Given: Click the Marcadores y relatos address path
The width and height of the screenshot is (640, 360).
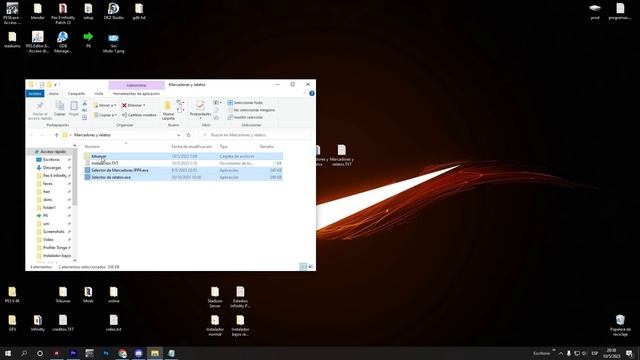Looking at the screenshot, I should 92,135.
